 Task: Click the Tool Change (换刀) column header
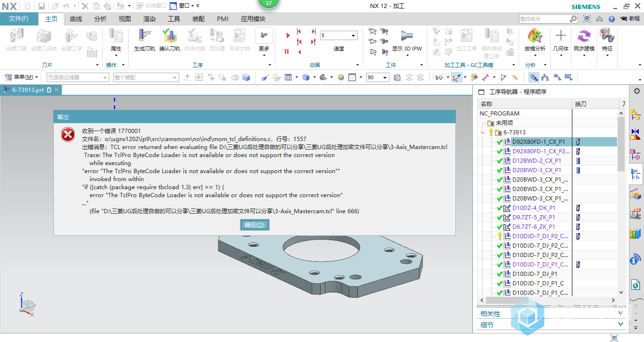click(x=595, y=103)
